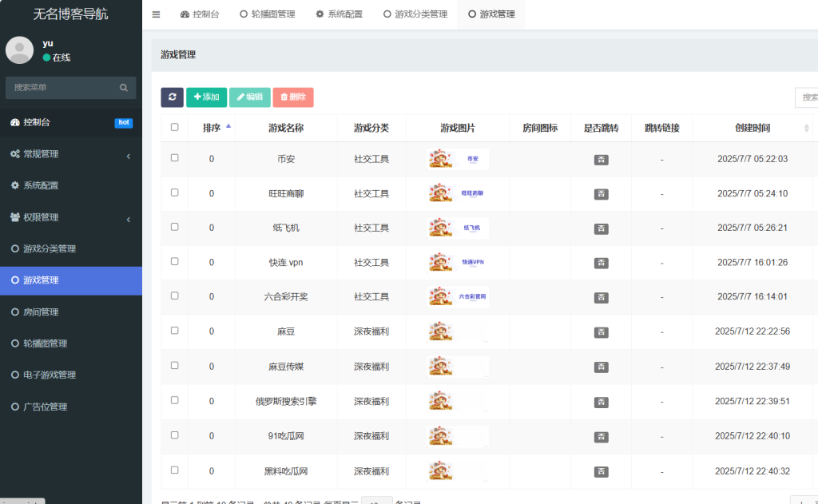
Task: Click the gear icon next to 系统配置
Action: click(14, 185)
